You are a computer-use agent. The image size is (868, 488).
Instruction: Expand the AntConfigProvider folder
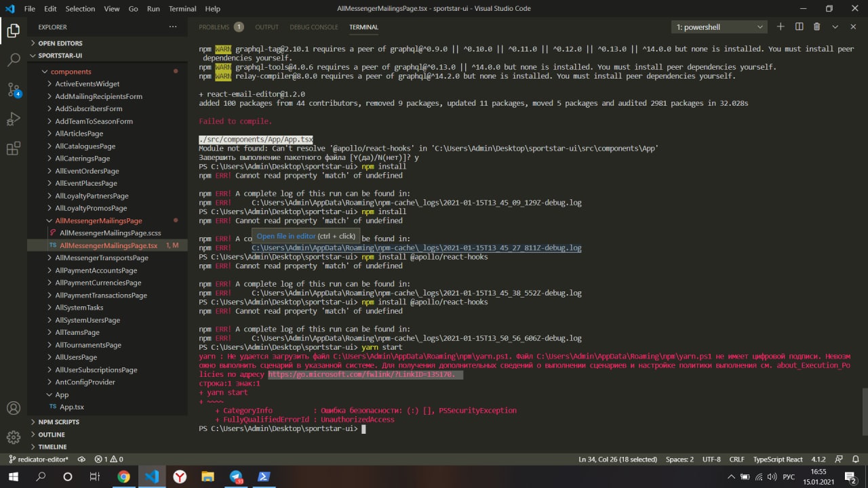[x=85, y=382]
